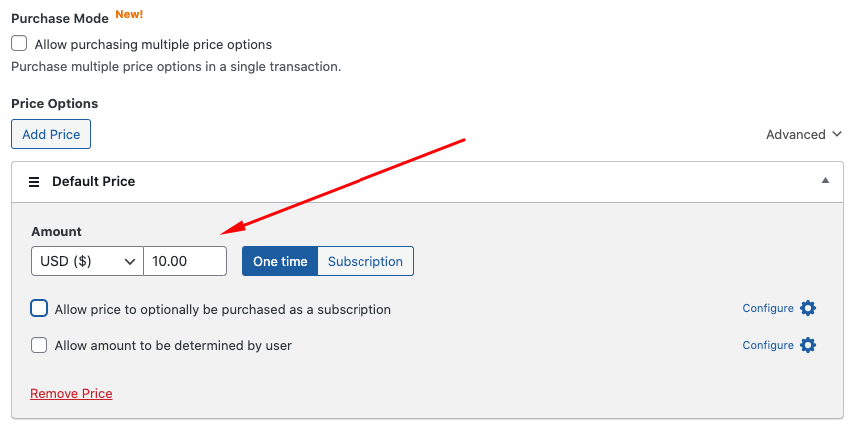Select the One time payment option
Image resolution: width=854 pixels, height=442 pixels.
[280, 261]
